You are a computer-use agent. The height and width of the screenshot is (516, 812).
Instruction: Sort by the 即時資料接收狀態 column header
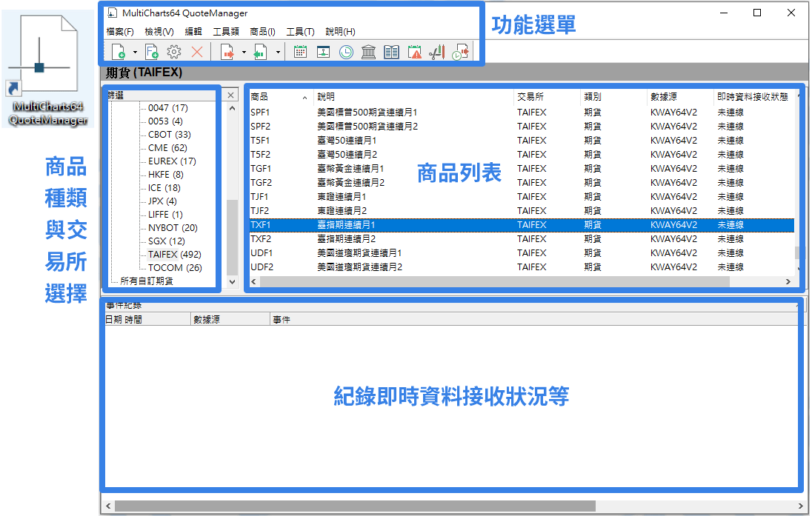[753, 97]
